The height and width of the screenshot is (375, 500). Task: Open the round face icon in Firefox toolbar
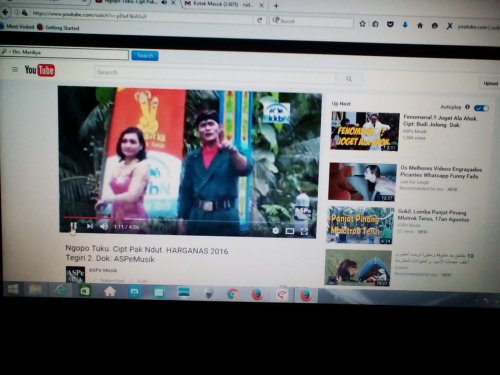point(435,25)
